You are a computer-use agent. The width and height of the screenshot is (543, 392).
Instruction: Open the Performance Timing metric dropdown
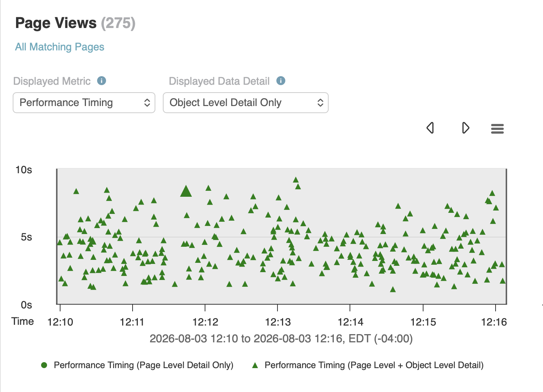[x=84, y=103]
